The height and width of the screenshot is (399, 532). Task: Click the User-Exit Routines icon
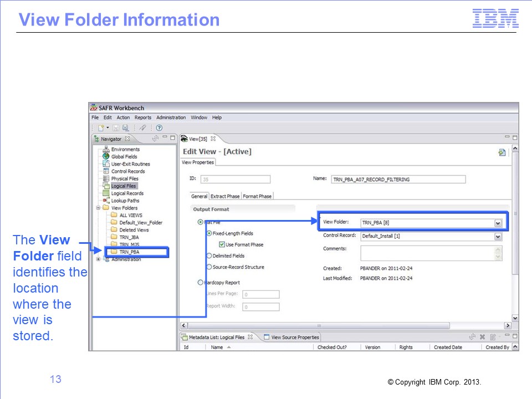pyautogui.click(x=106, y=164)
